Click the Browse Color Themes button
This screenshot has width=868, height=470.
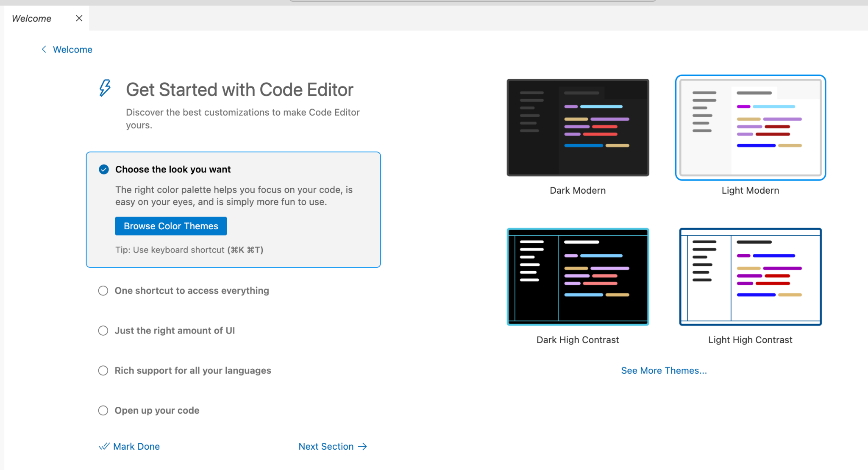pyautogui.click(x=170, y=226)
